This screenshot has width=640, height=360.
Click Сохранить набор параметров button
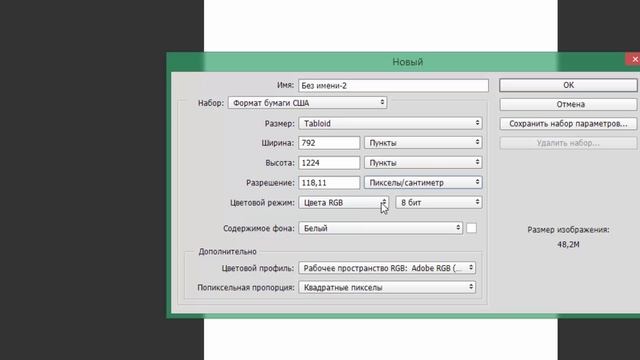568,124
